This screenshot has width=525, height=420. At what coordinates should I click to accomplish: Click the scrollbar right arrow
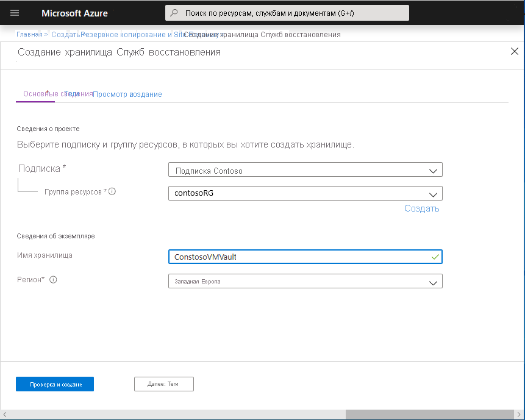tap(520, 415)
